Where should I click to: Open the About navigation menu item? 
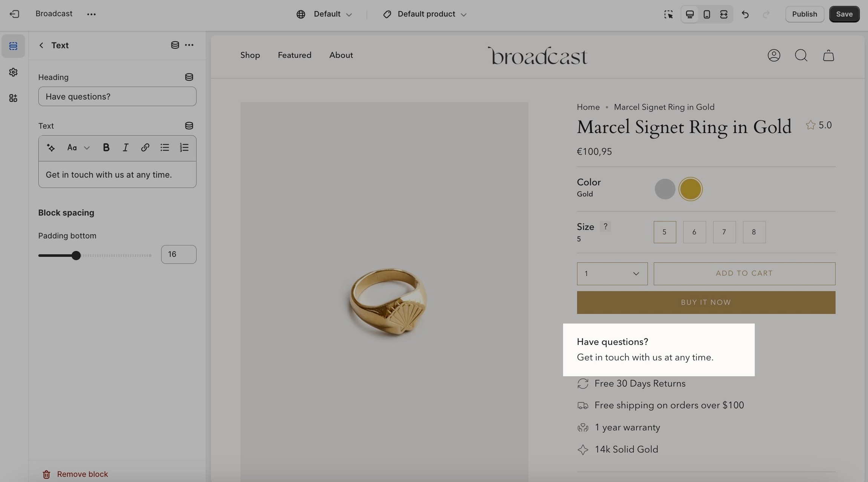pos(341,55)
